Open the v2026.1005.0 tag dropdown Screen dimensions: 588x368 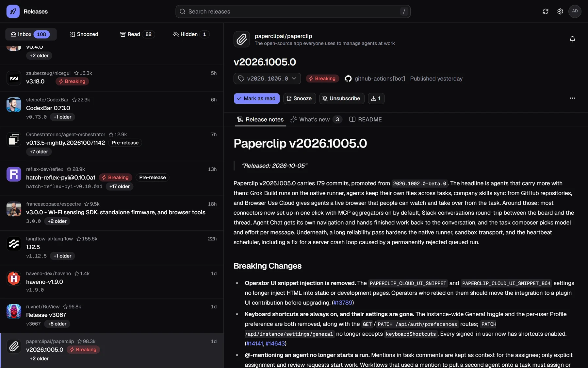267,79
